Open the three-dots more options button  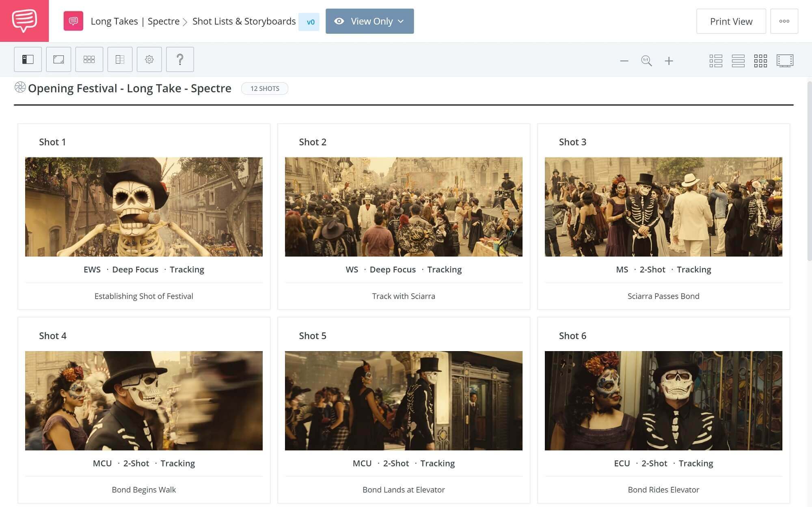(784, 21)
